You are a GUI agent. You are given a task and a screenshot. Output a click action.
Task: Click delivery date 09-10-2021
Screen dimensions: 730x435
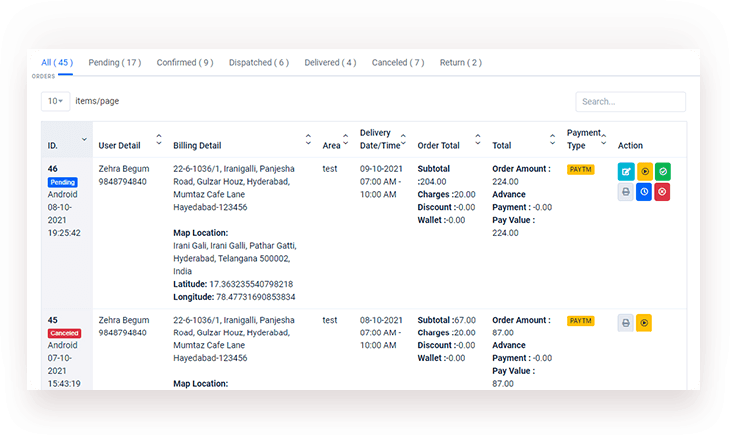(x=381, y=169)
